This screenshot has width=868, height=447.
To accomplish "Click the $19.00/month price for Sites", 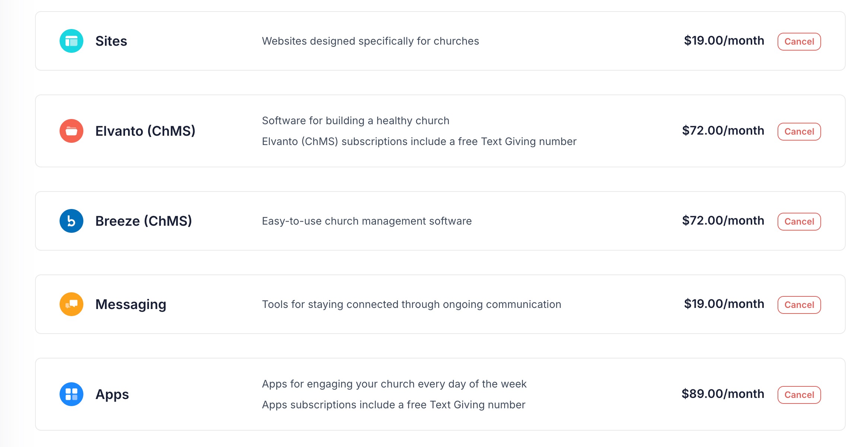I will (x=724, y=41).
